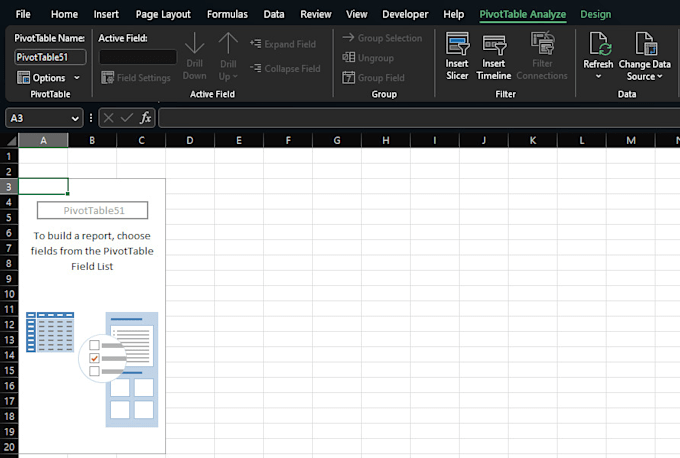
Task: Go to the Page Layout tab
Action: click(163, 14)
